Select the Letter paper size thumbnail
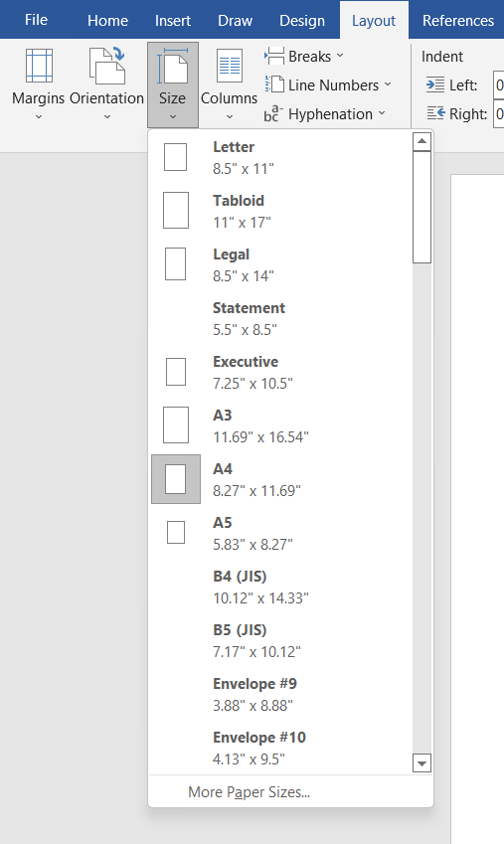 click(x=176, y=157)
